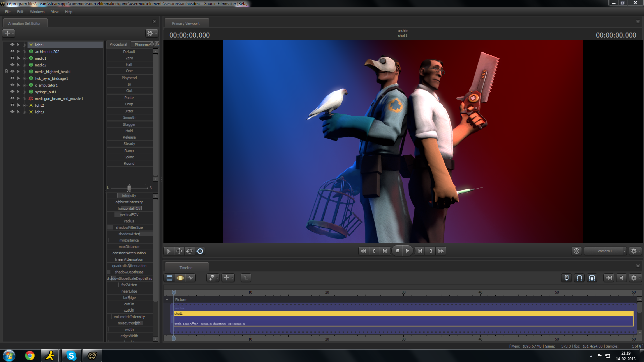Click the left-right balance slider handle
Image resolution: width=644 pixels, height=362 pixels.
(x=129, y=188)
